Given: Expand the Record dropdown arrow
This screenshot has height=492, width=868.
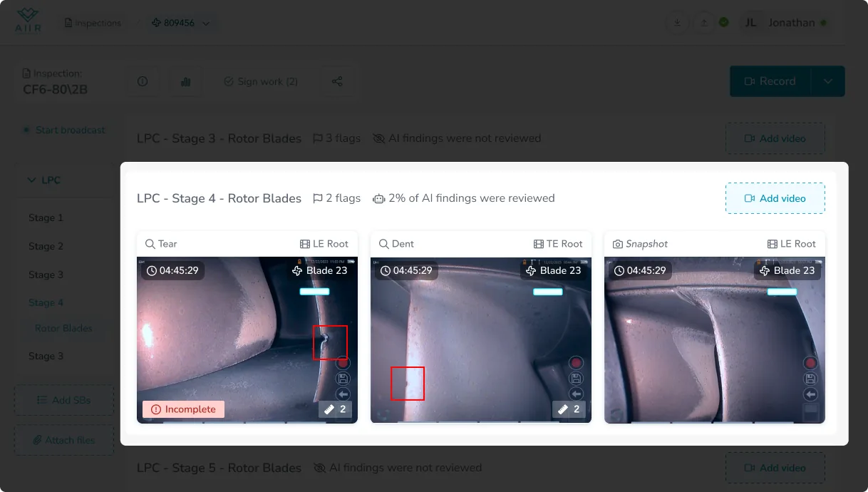Looking at the screenshot, I should pyautogui.click(x=828, y=81).
